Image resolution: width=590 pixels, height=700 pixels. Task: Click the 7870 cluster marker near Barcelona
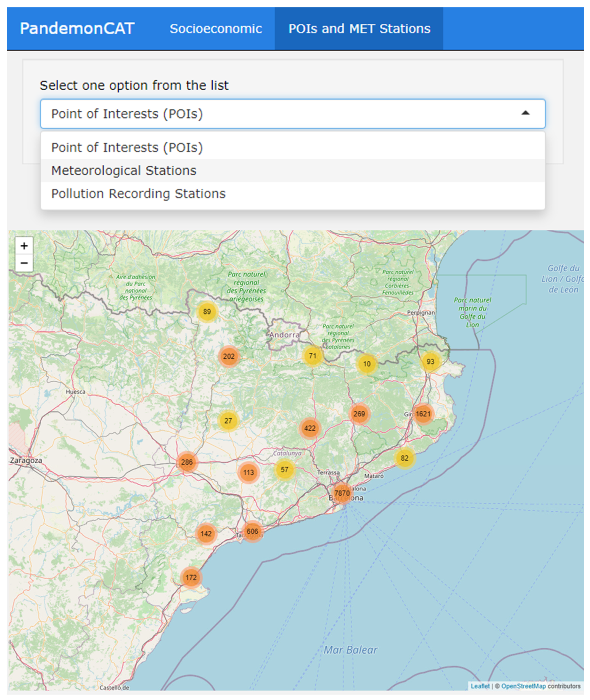pyautogui.click(x=342, y=493)
